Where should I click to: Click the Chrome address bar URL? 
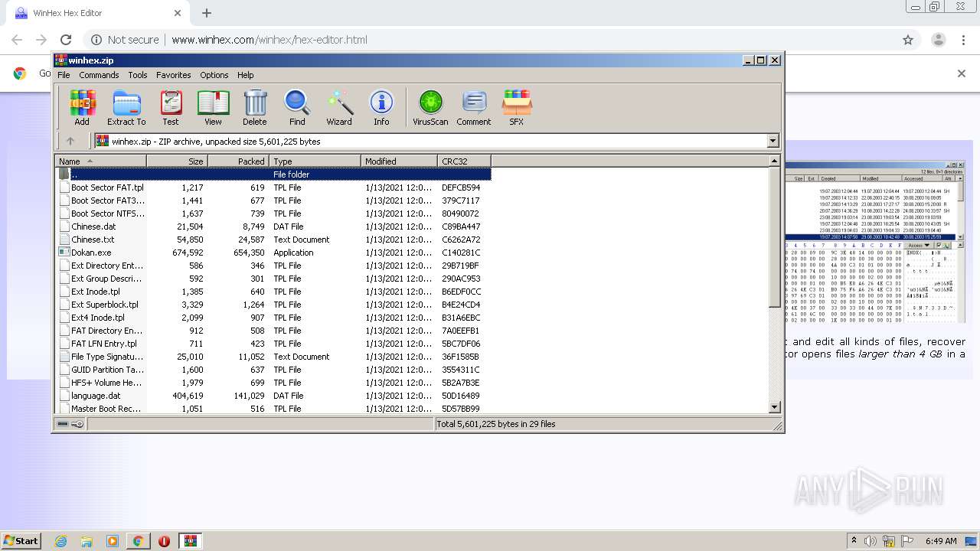[269, 40]
